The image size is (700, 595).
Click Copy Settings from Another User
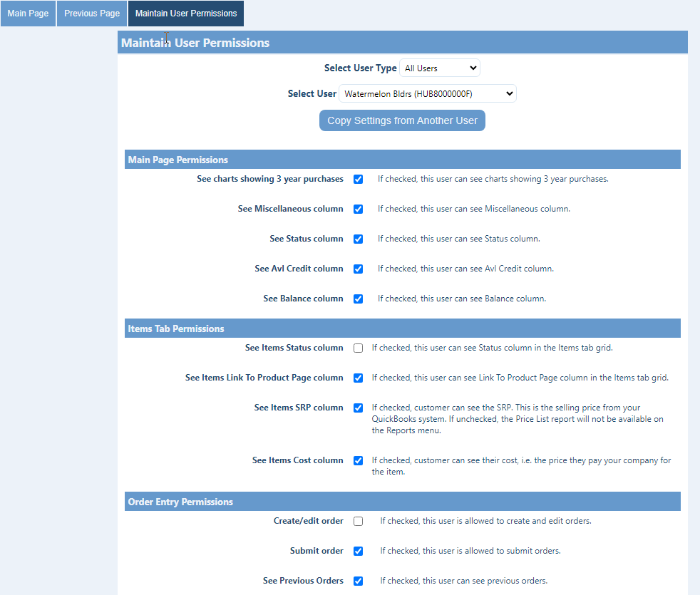tap(402, 120)
